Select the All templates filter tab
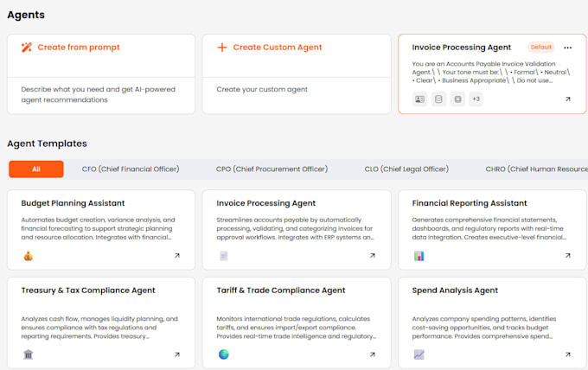This screenshot has height=370, width=588. click(36, 169)
